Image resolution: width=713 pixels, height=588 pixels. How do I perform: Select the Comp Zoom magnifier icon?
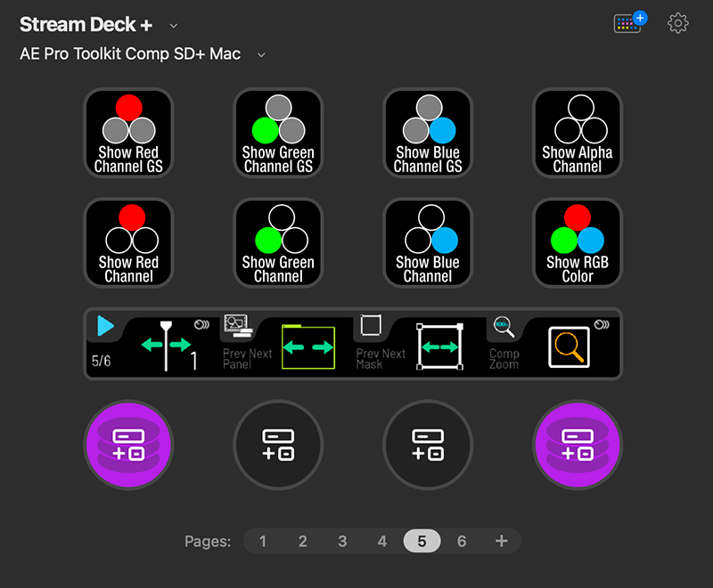click(569, 347)
